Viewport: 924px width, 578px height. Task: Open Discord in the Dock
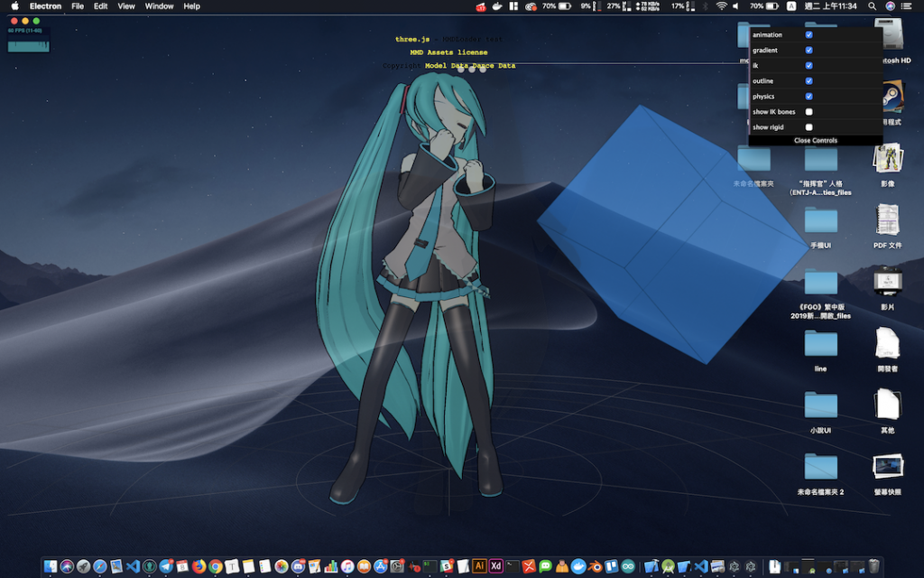click(298, 566)
